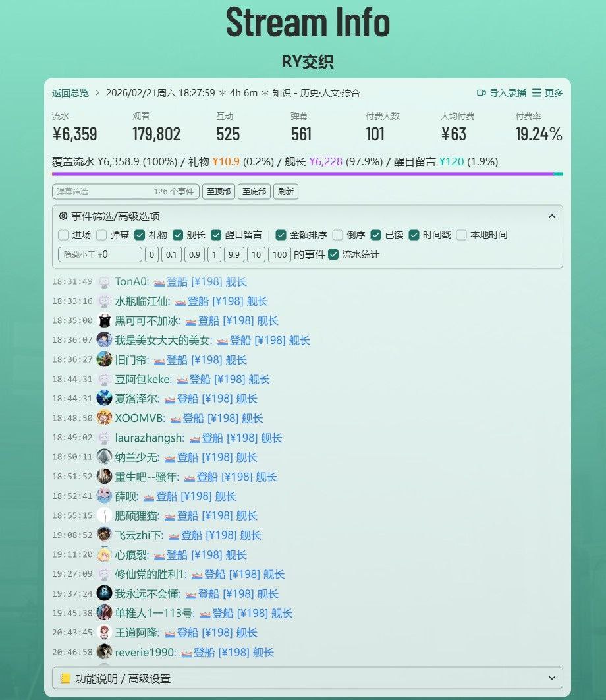
Task: Click ship icon in 修仙党的胜利1's row
Action: pyautogui.click(x=197, y=575)
